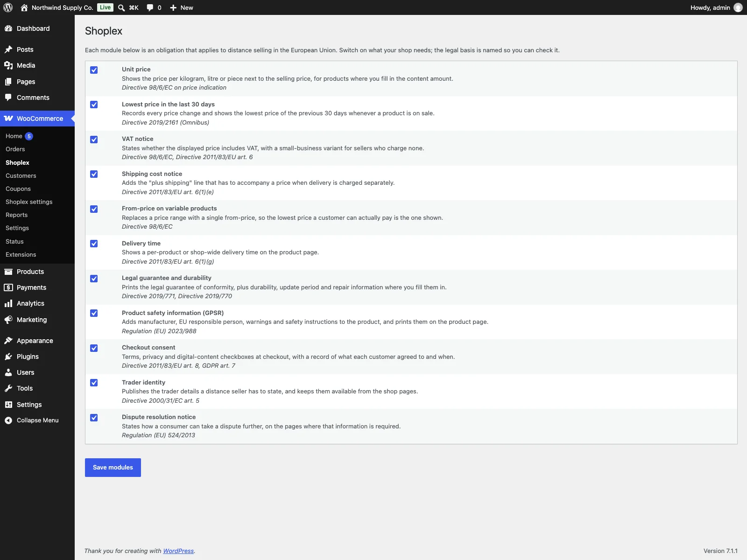Click the Appearance paintbrush icon

click(8, 341)
